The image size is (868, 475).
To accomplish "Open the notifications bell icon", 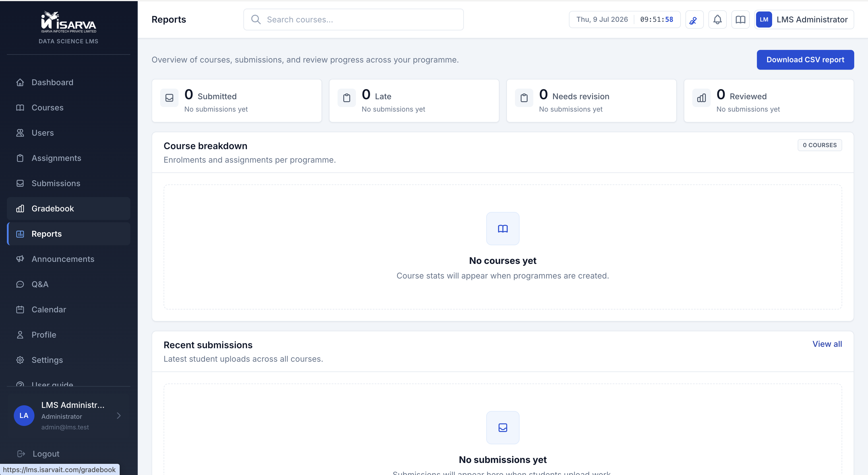I will click(717, 20).
